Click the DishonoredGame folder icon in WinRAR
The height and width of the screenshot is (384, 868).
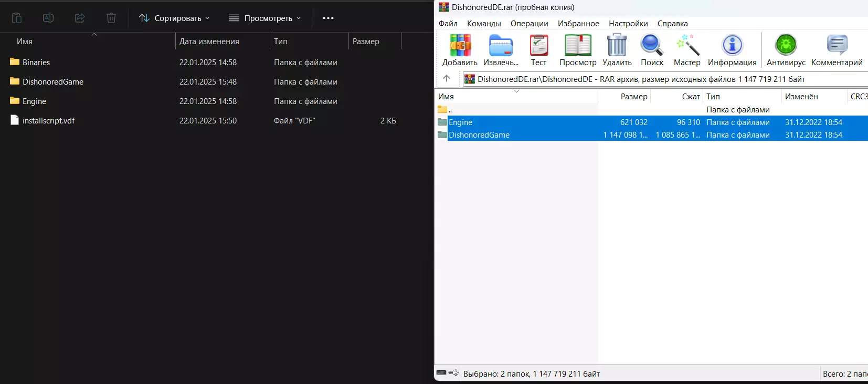coord(442,135)
